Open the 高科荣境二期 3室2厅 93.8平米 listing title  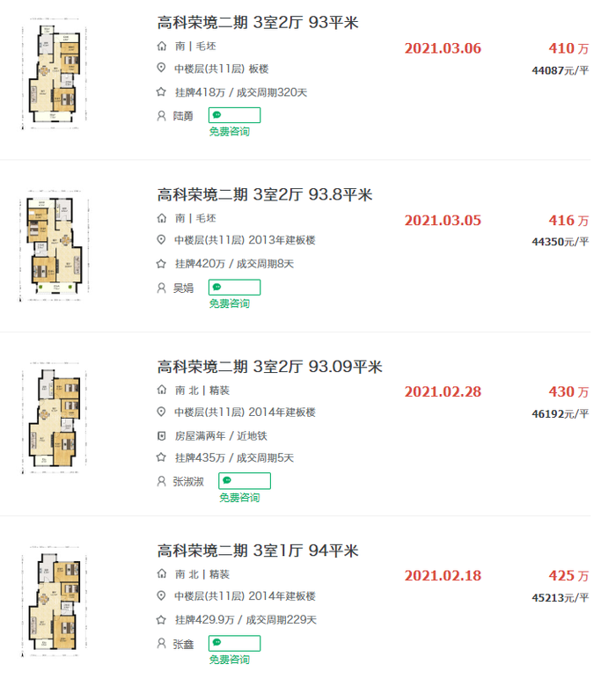[x=265, y=194]
